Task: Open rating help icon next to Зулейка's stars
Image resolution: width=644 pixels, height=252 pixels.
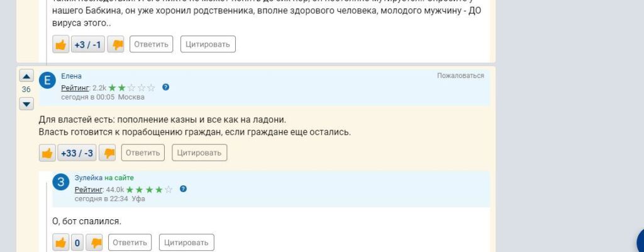Action: click(x=183, y=189)
